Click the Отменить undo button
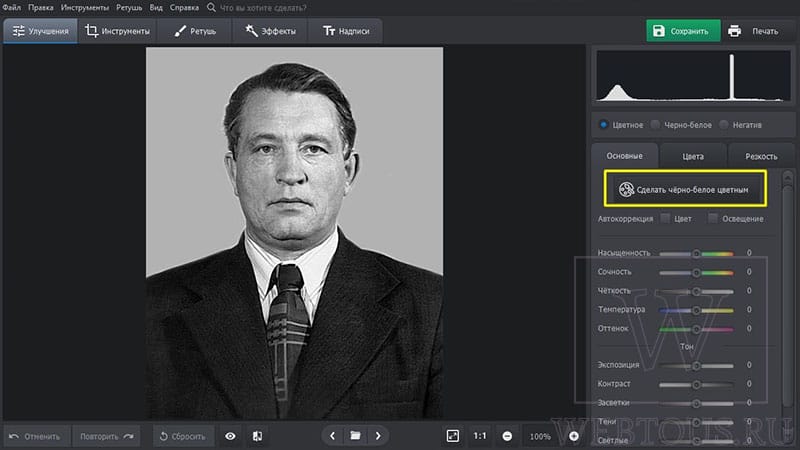This screenshot has width=800, height=450. [36, 436]
